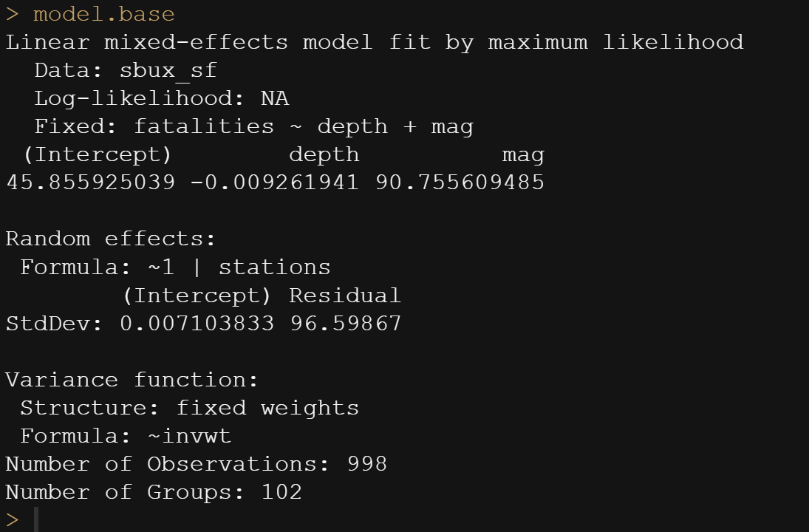
Task: Click the model.base command text
Action: point(103,14)
